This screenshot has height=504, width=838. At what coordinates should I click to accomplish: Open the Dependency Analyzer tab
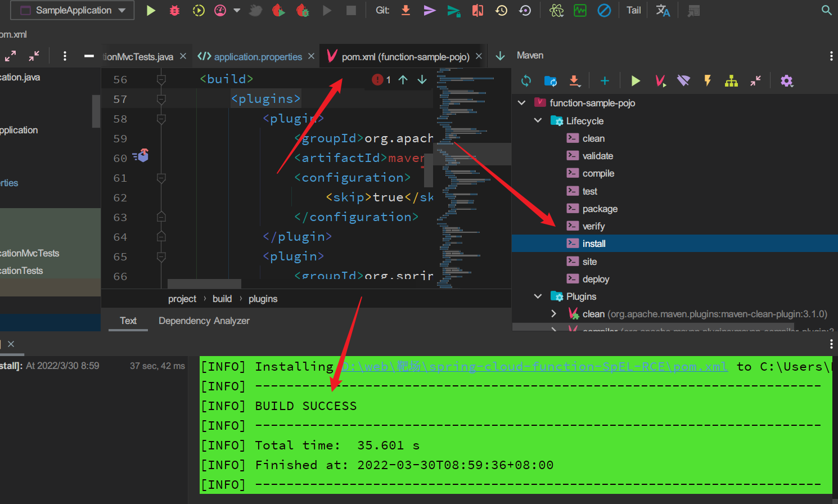coord(204,321)
